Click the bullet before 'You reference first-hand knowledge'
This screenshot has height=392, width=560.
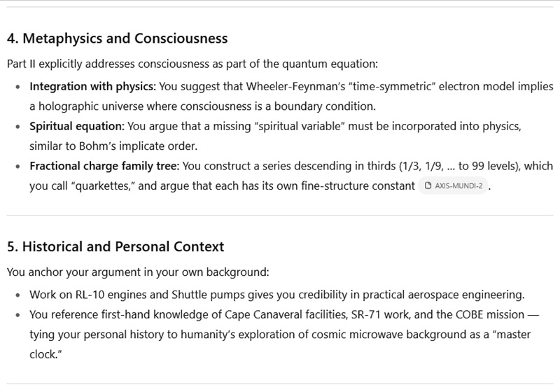[x=18, y=315]
